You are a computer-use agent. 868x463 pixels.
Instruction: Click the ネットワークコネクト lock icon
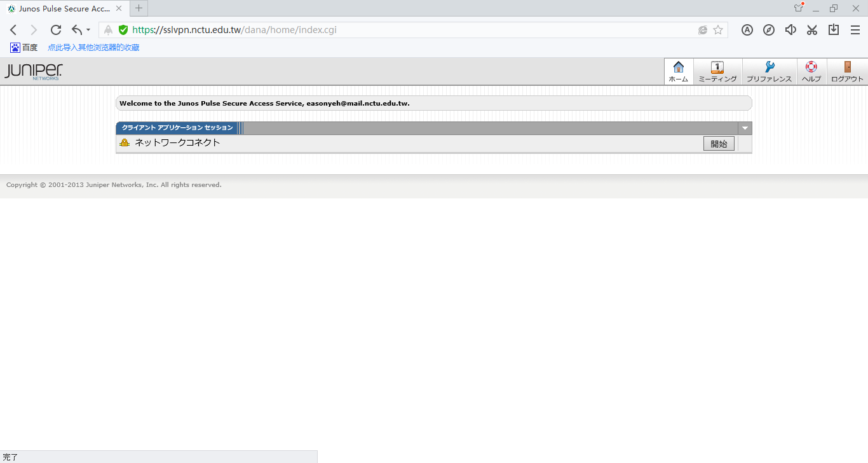(125, 143)
